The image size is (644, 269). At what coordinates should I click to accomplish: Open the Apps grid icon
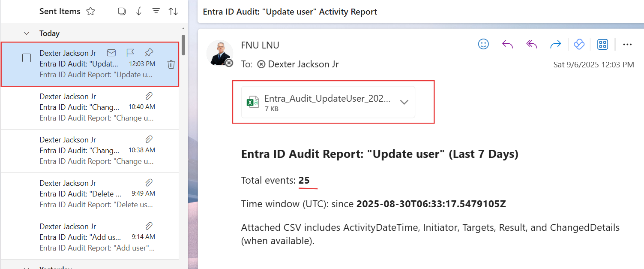coord(602,44)
